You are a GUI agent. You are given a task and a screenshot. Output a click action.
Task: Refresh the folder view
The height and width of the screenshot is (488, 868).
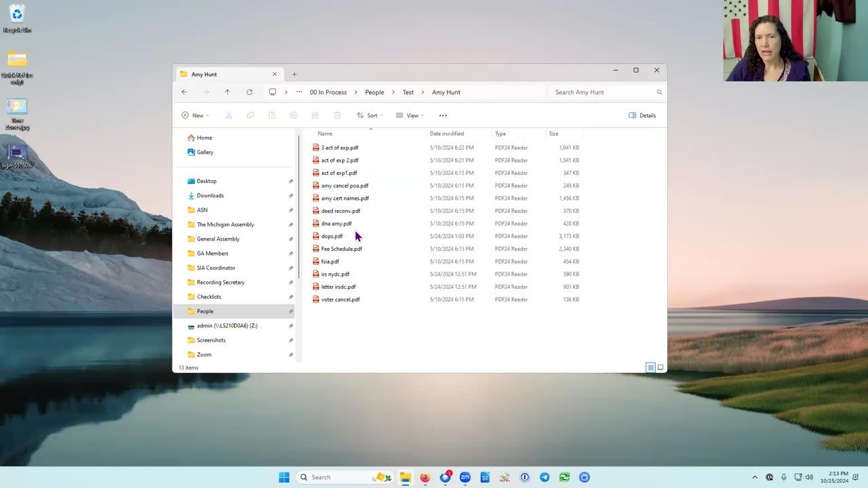click(x=250, y=92)
